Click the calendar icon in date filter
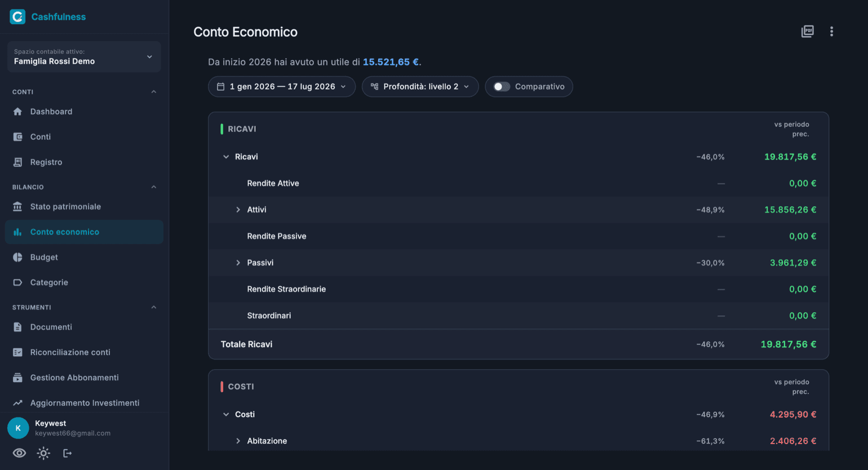Viewport: 868px width, 470px height. tap(221, 87)
